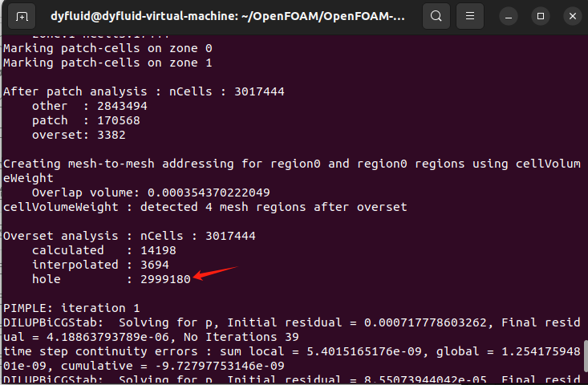
Task: Click the hole count value 2999180
Action: (x=165, y=279)
